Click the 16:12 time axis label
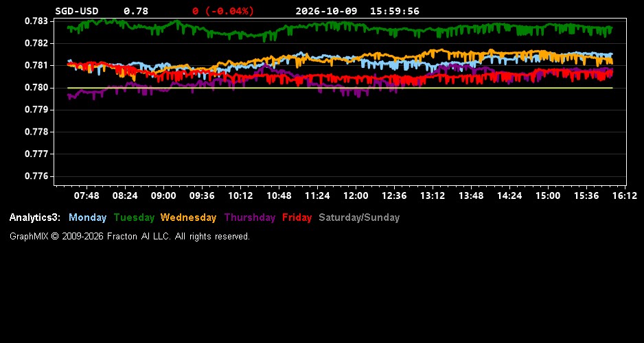The width and height of the screenshot is (644, 343). (x=625, y=196)
